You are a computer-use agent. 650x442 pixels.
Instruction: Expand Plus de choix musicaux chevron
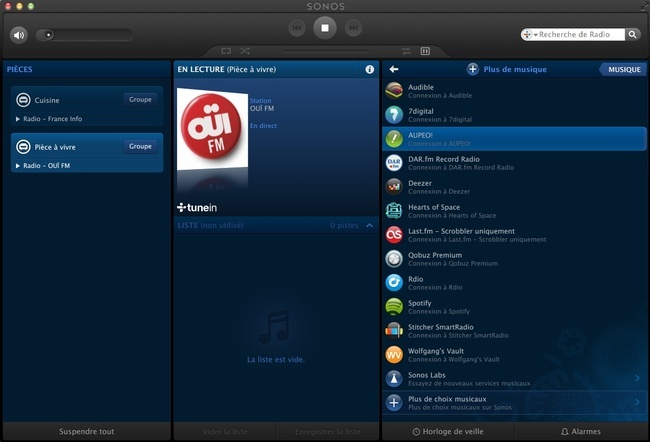(x=637, y=402)
